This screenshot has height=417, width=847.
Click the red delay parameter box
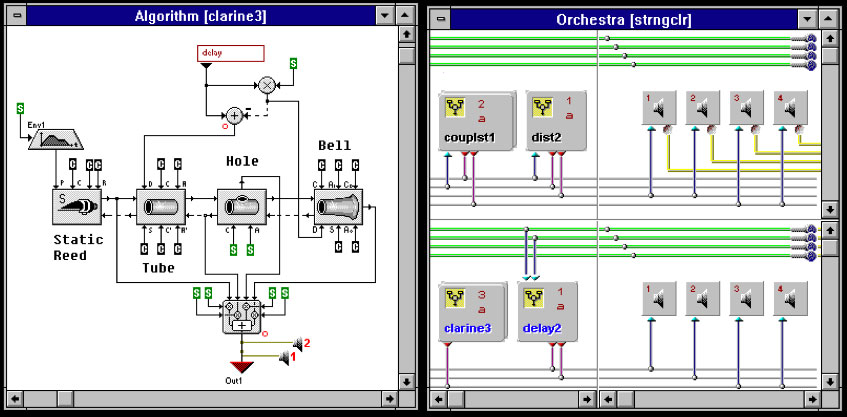(231, 53)
